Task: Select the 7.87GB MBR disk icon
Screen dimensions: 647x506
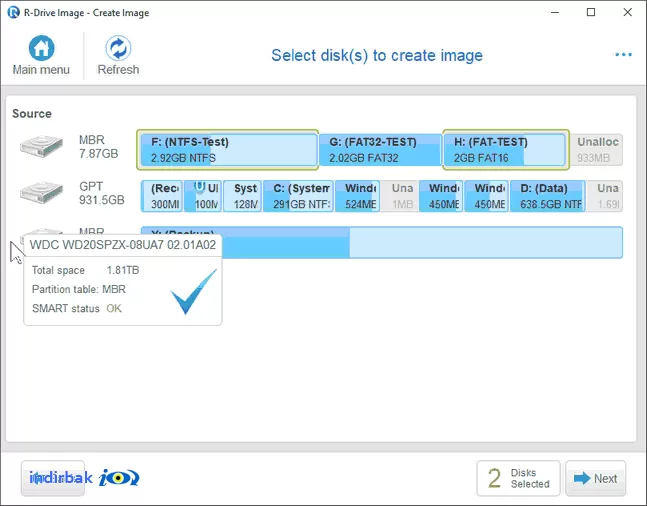Action: coord(41,146)
